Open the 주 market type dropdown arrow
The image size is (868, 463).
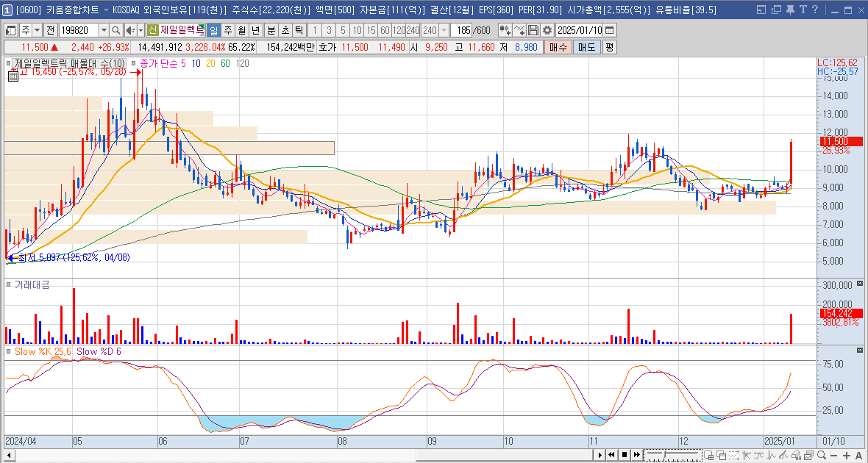click(x=37, y=30)
